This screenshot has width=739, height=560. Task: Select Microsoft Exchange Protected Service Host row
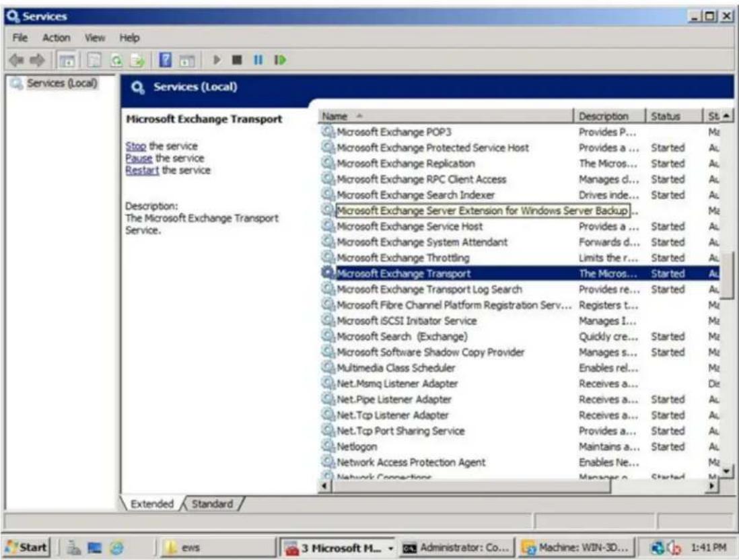click(520, 147)
